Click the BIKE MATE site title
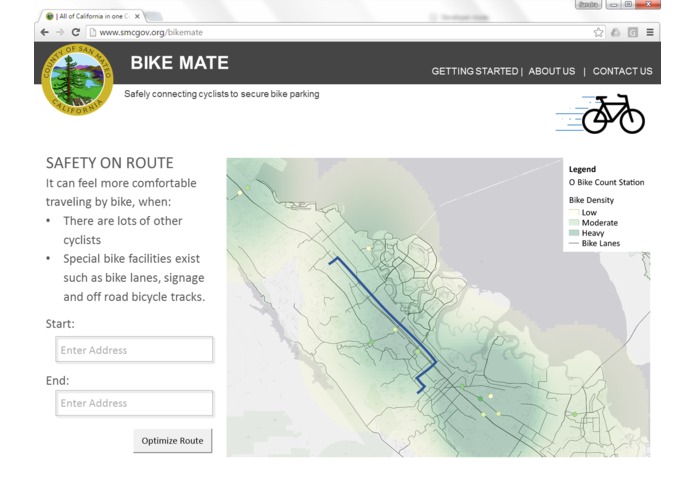 pyautogui.click(x=180, y=63)
